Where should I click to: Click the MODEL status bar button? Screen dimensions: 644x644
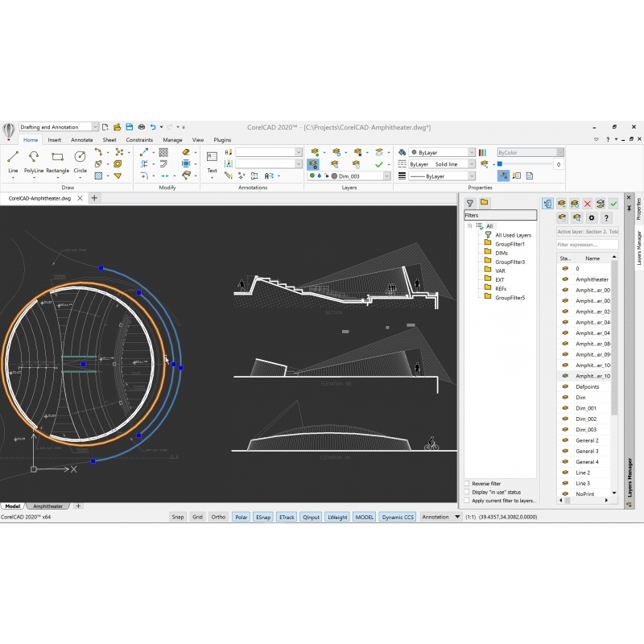pyautogui.click(x=365, y=517)
